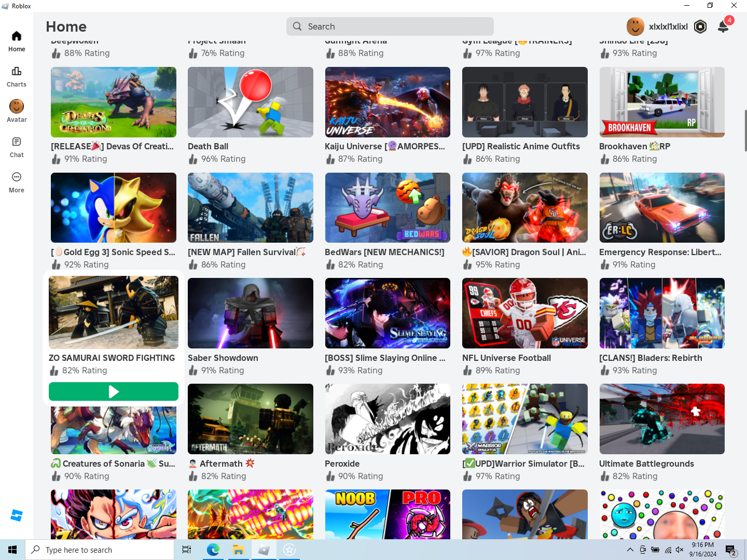This screenshot has height=560, width=747.
Task: Click the page vertical scrollbar
Action: click(745, 131)
